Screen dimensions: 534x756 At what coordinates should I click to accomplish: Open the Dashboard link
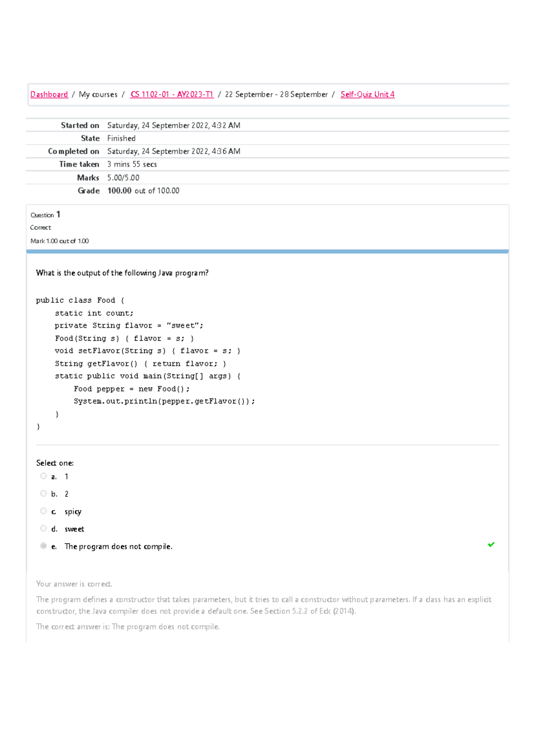(49, 94)
